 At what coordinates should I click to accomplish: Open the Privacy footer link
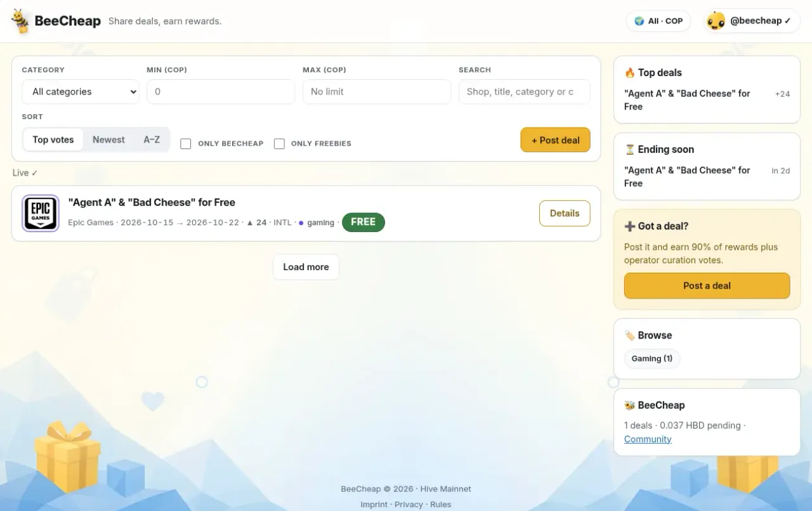point(409,505)
